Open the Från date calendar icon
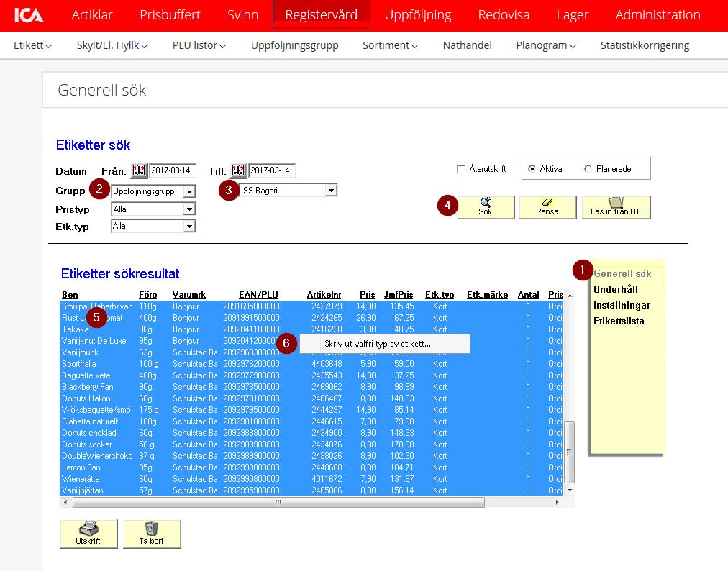Image resolution: width=728 pixels, height=571 pixels. click(139, 171)
